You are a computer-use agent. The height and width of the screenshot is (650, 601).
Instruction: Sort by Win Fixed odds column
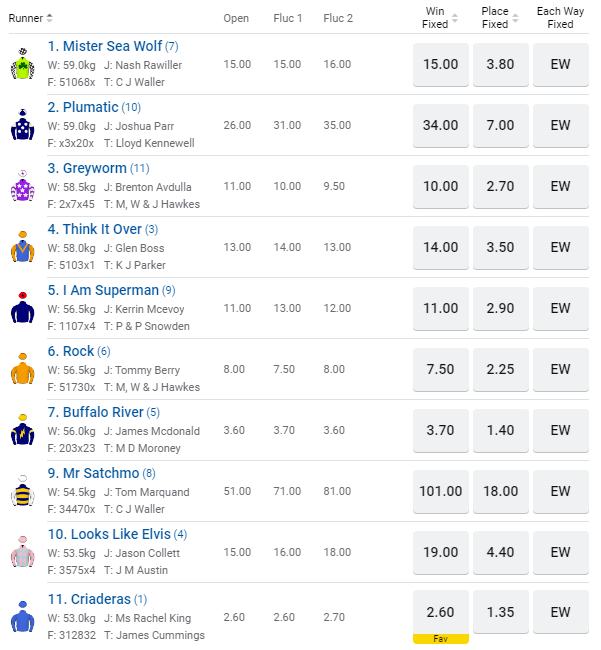coord(455,18)
